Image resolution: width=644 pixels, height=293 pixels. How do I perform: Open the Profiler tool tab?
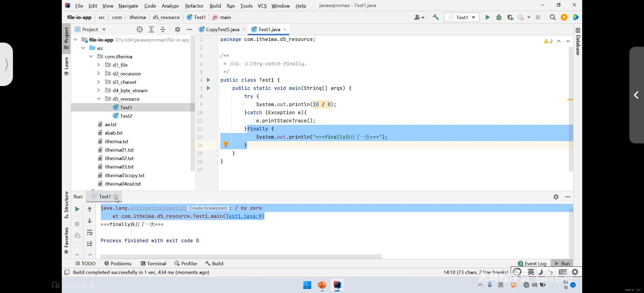186,264
